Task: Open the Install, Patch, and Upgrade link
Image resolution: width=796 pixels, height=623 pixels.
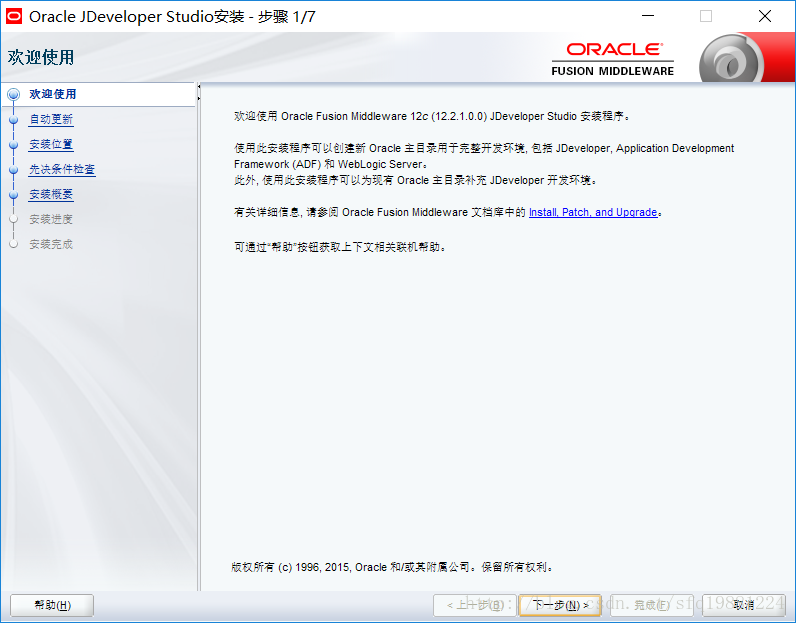Action: (x=593, y=212)
